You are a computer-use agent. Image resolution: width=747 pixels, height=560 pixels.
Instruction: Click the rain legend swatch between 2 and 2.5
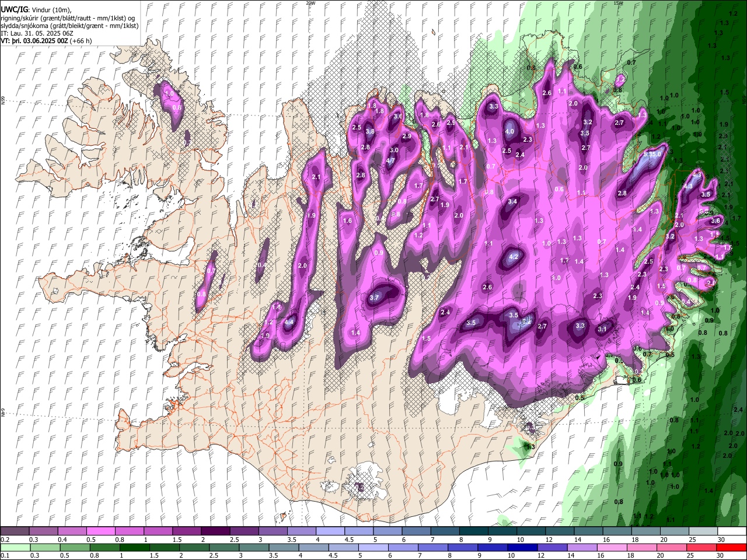pyautogui.click(x=194, y=547)
